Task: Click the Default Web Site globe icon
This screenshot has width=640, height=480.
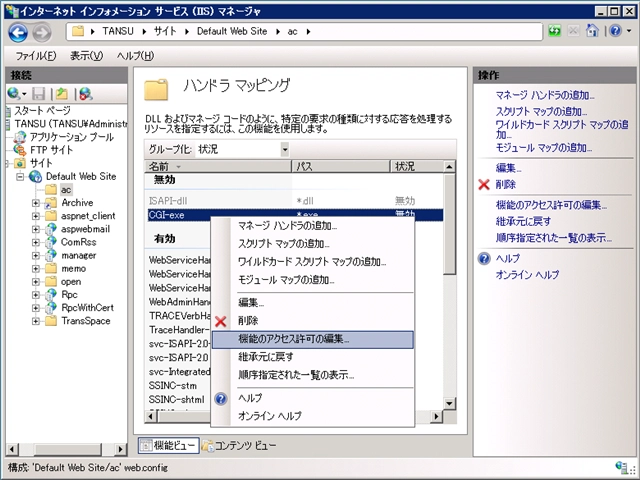Action: [36, 176]
